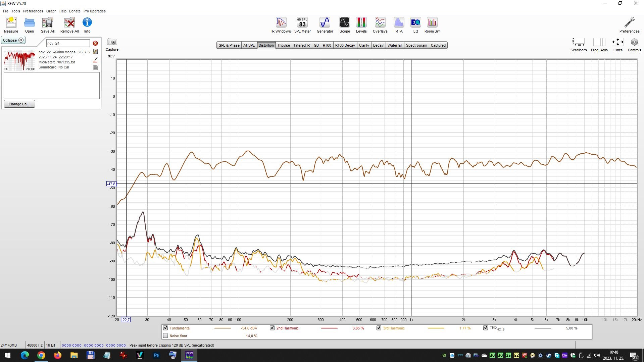
Task: Switch to the Waterfall tab
Action: coord(395,45)
